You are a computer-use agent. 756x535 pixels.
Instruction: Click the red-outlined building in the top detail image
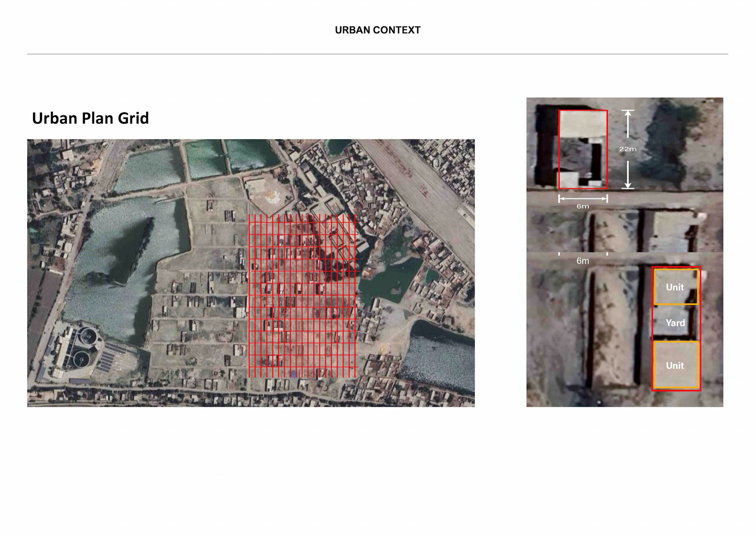[x=583, y=149]
